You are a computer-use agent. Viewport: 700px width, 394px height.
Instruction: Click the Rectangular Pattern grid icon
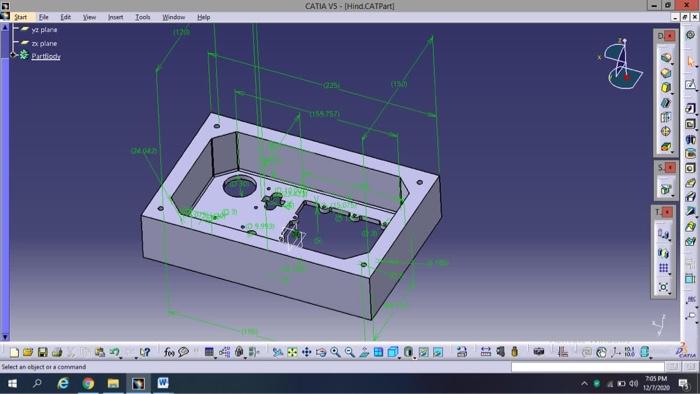click(663, 268)
